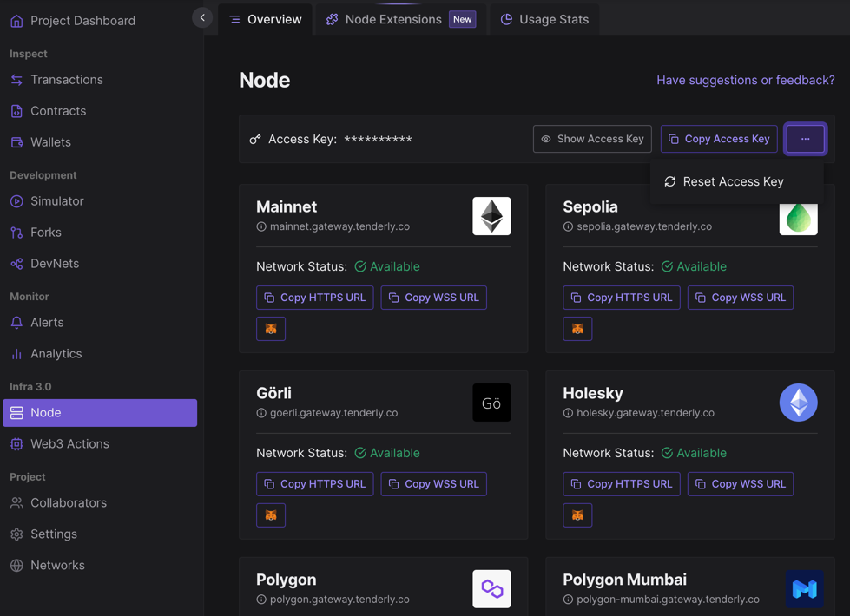Copy HTTPS URL for Sepolia
This screenshot has height=616, width=850.
pyautogui.click(x=622, y=298)
